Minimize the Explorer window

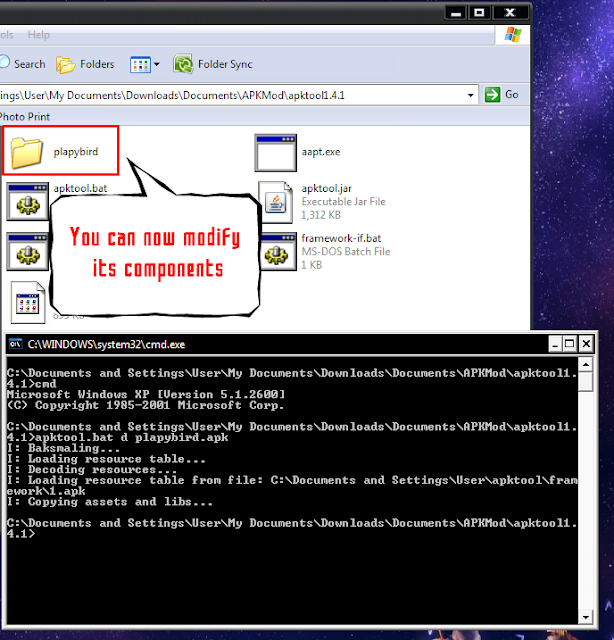tap(456, 13)
